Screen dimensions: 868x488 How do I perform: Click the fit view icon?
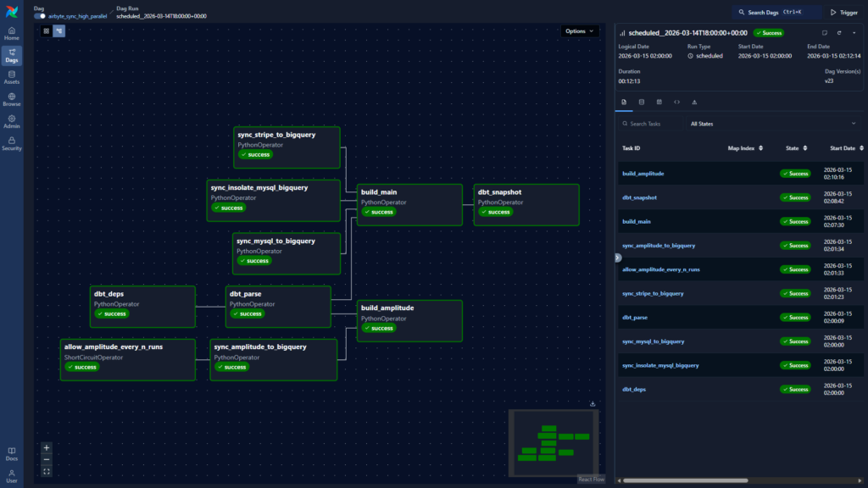[47, 471]
